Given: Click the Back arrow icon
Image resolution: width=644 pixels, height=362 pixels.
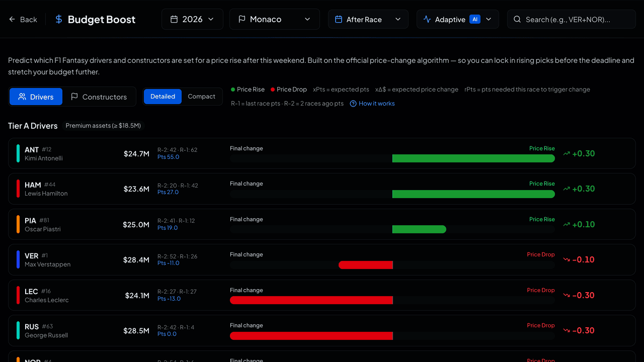Looking at the screenshot, I should [x=12, y=19].
